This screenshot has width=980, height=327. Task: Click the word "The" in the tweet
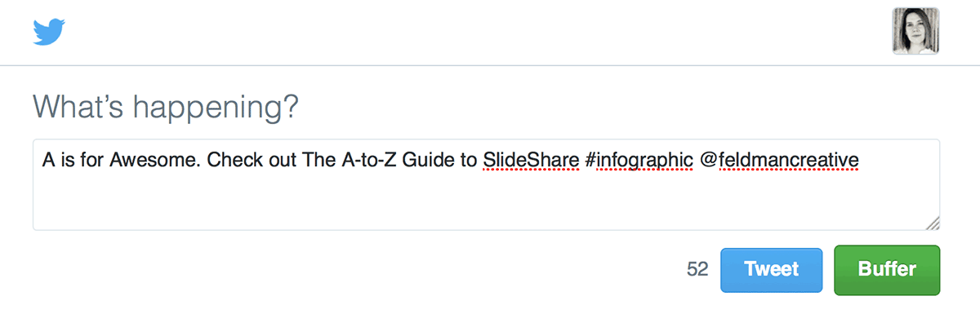click(x=315, y=160)
